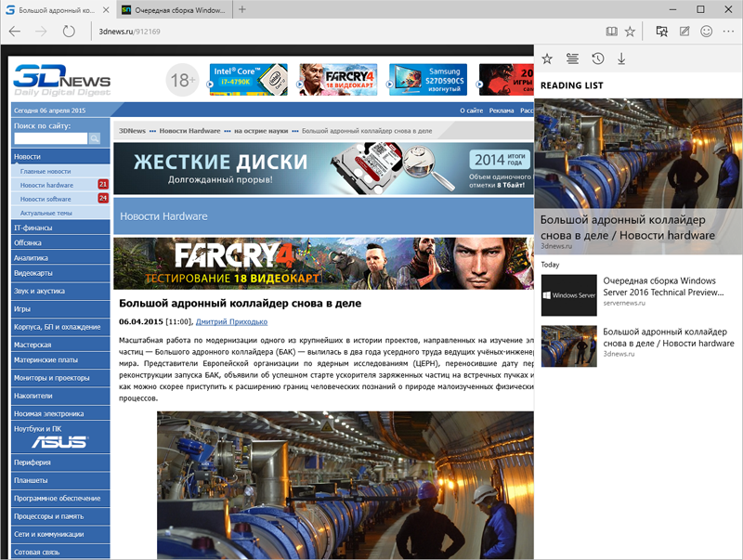
Task: Toggle the Hub panel icon
Action: tap(662, 31)
